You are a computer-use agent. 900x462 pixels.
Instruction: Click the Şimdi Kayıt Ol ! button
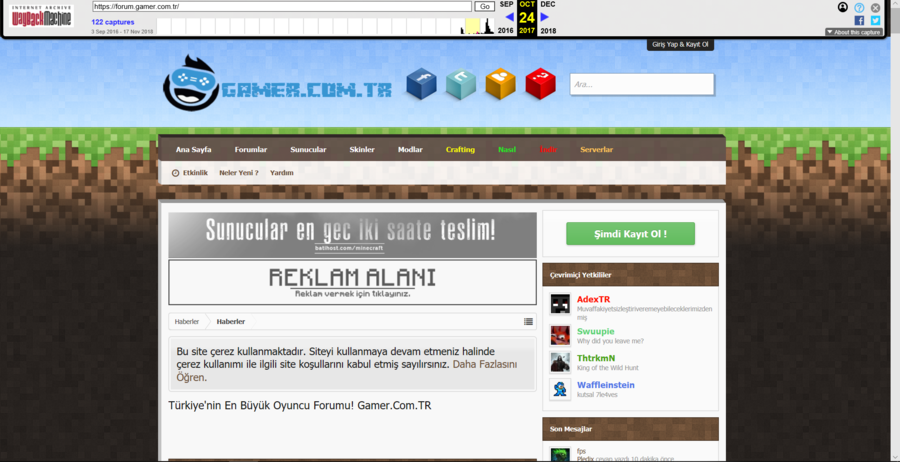[x=630, y=234]
